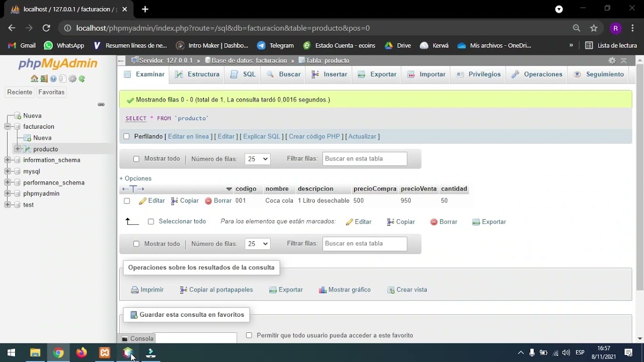Open Firefox from the Windows taskbar
The width and height of the screenshot is (644, 362).
click(x=82, y=352)
